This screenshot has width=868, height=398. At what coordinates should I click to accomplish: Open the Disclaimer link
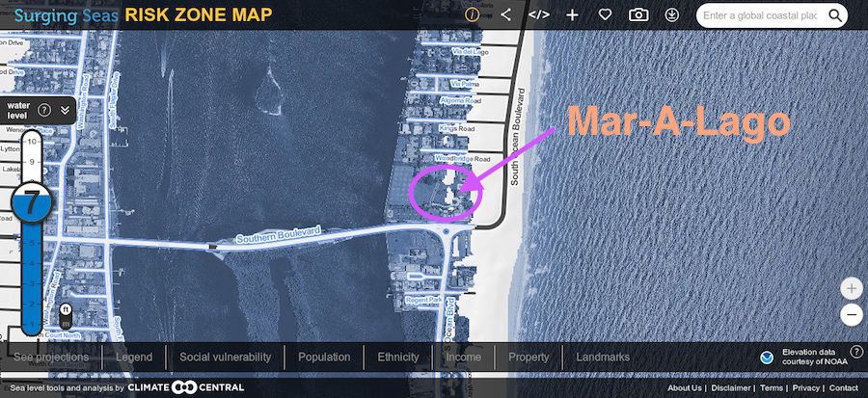pyautogui.click(x=731, y=388)
